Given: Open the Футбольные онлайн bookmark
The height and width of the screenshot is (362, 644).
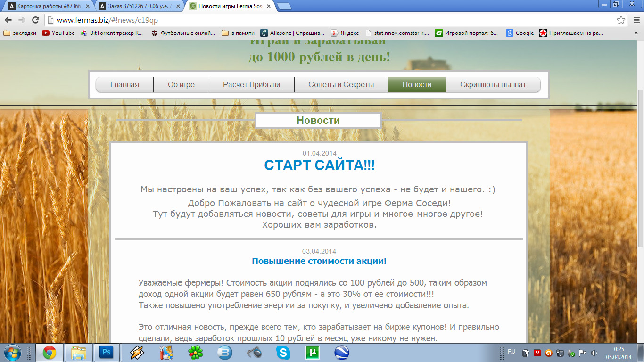Looking at the screenshot, I should [183, 33].
